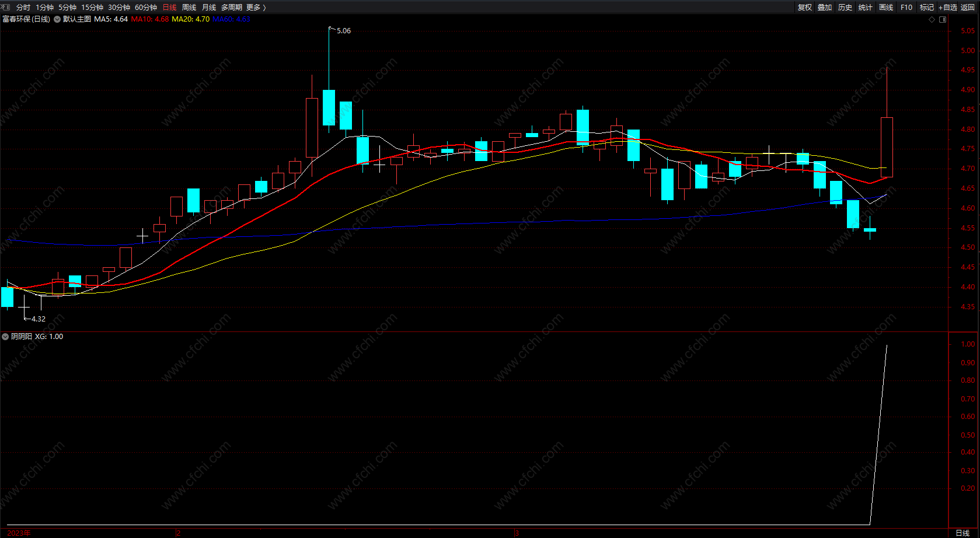Open the 历史 history button

point(845,8)
